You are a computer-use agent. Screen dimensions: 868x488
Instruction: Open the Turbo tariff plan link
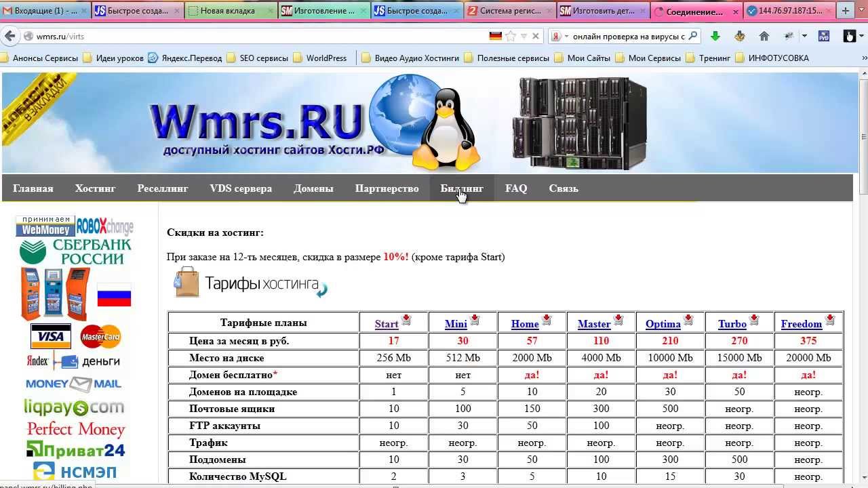pyautogui.click(x=732, y=324)
